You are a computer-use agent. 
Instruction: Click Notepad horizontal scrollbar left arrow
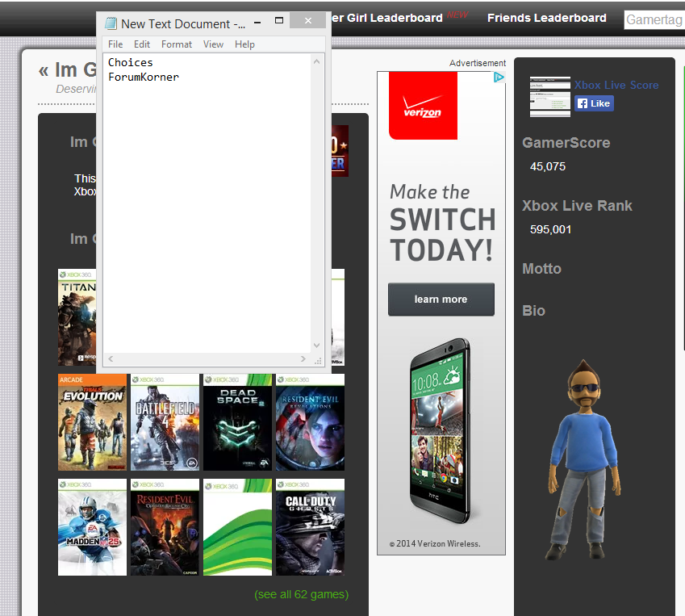point(111,359)
